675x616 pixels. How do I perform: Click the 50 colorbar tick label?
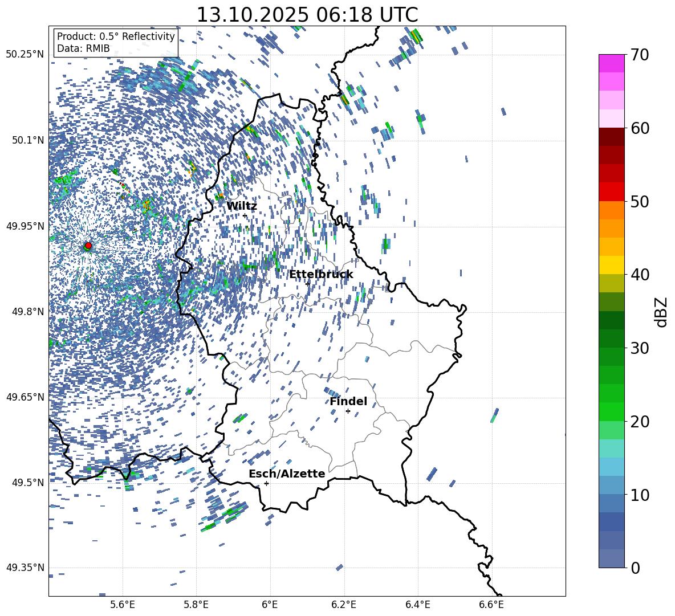(640, 201)
